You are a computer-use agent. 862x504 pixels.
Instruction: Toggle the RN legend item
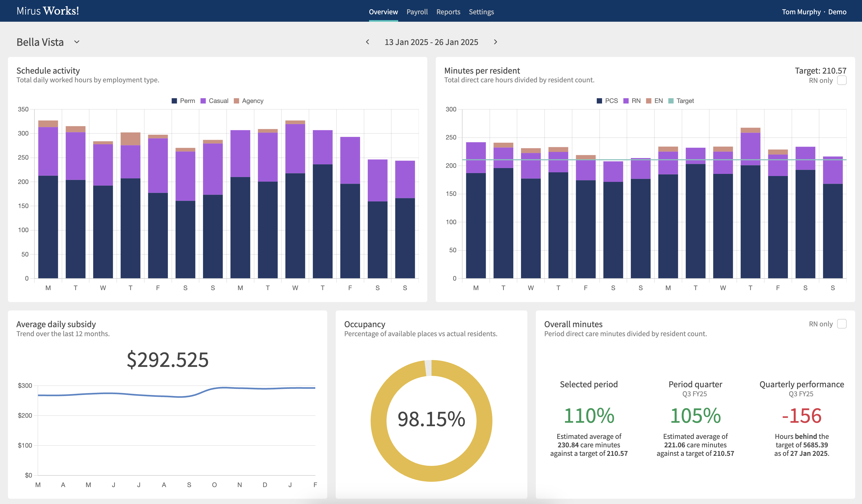[x=632, y=101]
